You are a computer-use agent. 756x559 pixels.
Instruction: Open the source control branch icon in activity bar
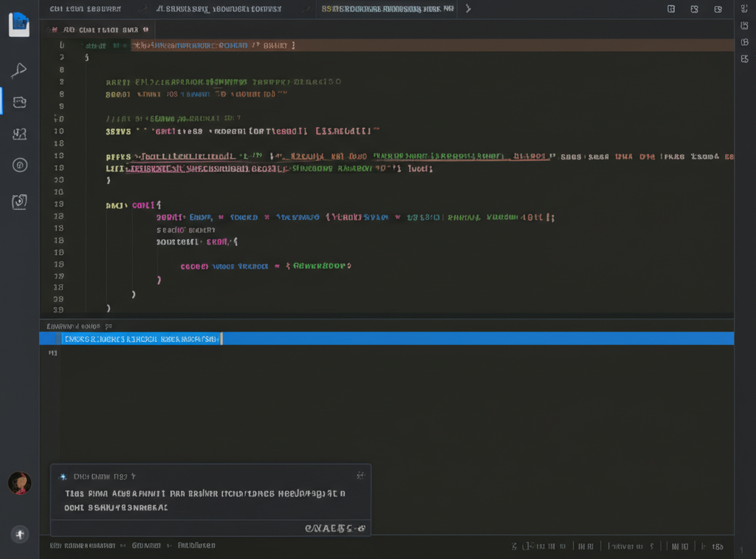click(x=20, y=134)
